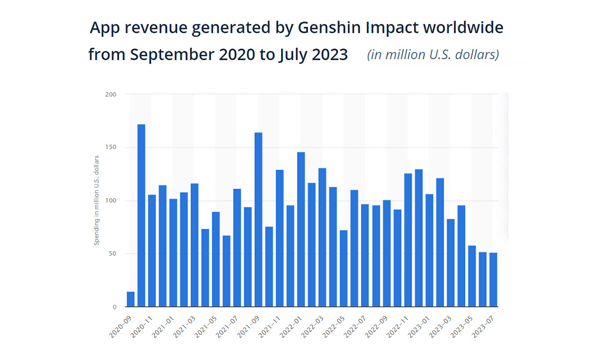Click the x-axis label 2020-11
The width and height of the screenshot is (593, 364).
tap(141, 327)
